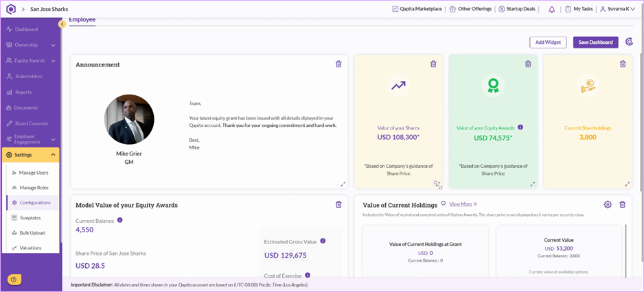The width and height of the screenshot is (644, 292).
Task: Open the Suvarna K user dropdown
Action: tap(617, 9)
